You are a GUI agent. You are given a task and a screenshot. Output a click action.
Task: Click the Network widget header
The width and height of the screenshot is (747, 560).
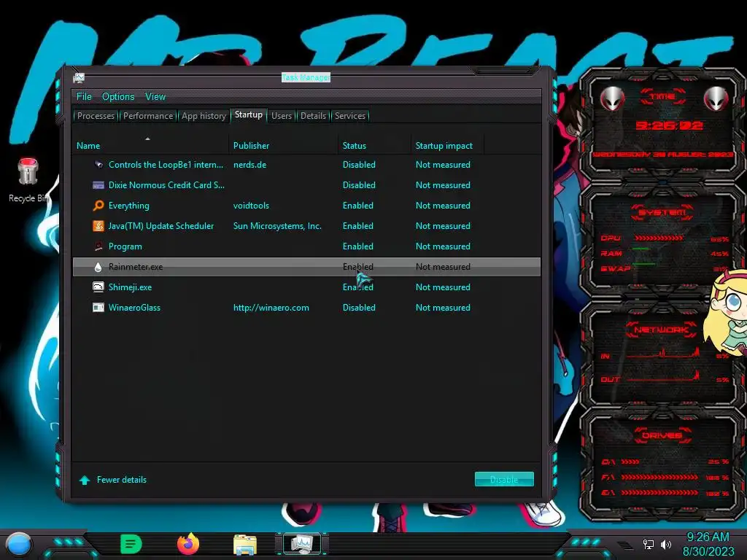click(661, 330)
